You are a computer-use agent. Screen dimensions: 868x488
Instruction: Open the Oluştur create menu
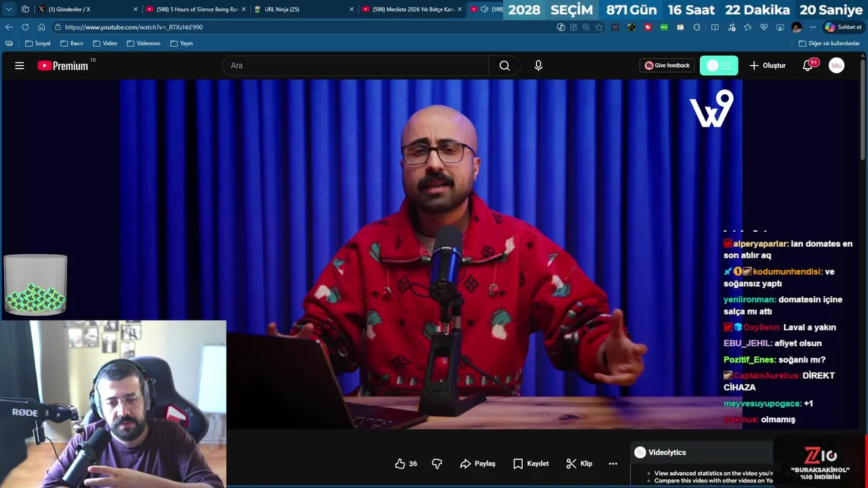(x=768, y=66)
